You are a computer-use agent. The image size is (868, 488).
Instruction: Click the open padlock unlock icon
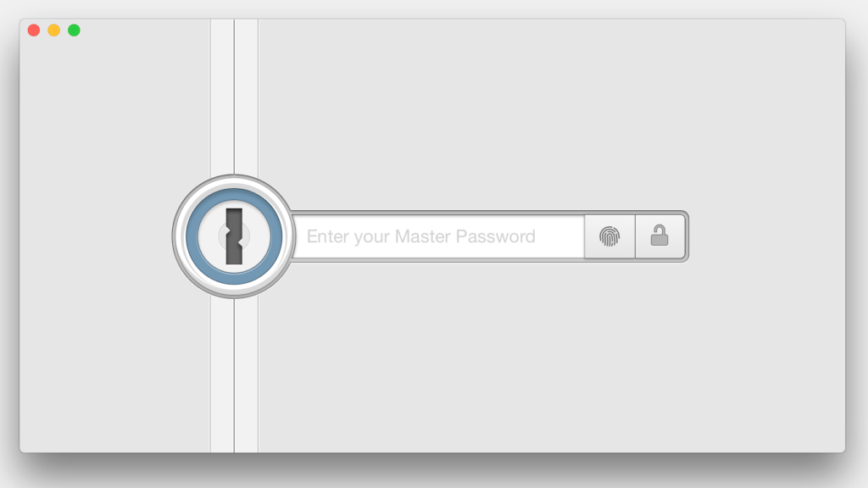659,236
